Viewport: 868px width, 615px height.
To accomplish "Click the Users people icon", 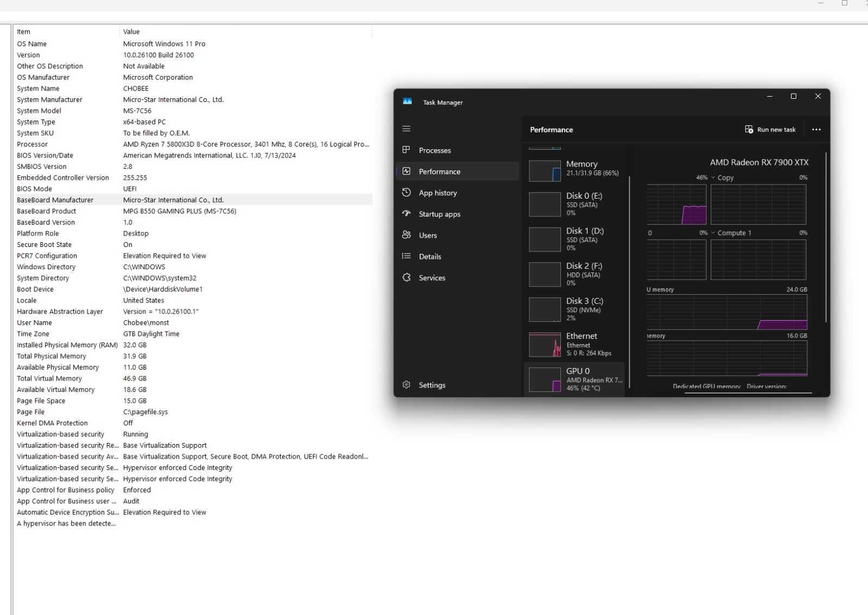I will tap(406, 234).
